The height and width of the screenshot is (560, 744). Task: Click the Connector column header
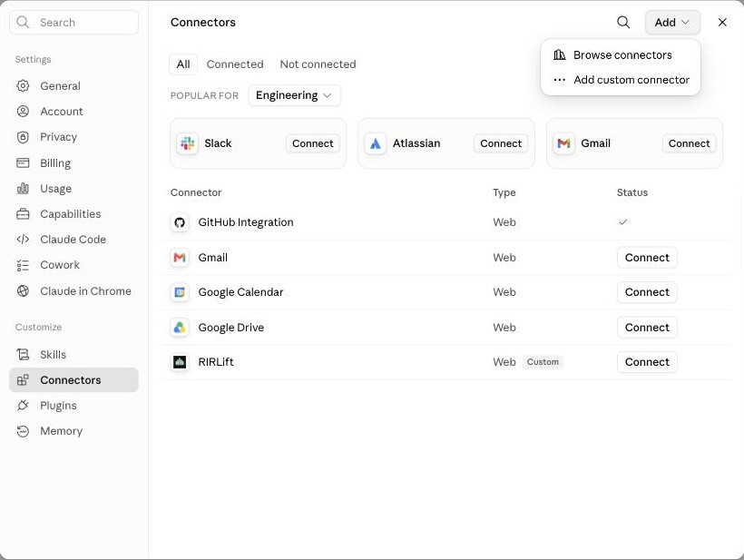pyautogui.click(x=196, y=192)
